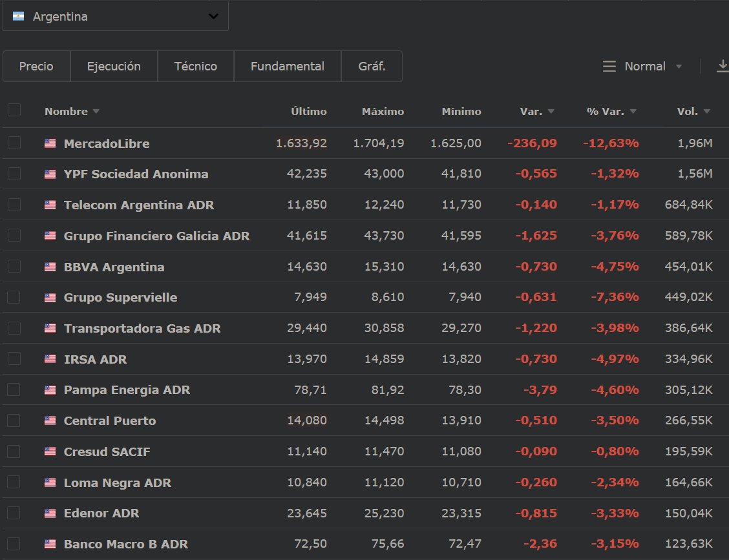Sort by the Nombre column header
Screen dimensions: 729x560
pos(72,112)
